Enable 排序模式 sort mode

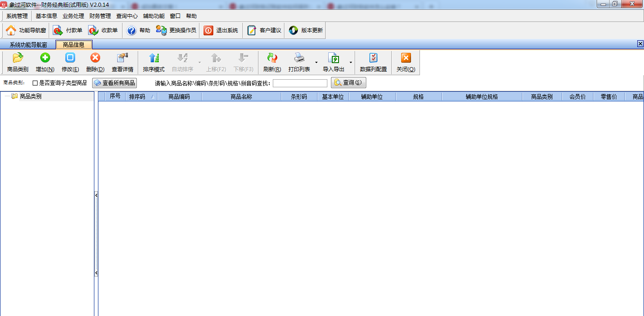[x=154, y=63]
